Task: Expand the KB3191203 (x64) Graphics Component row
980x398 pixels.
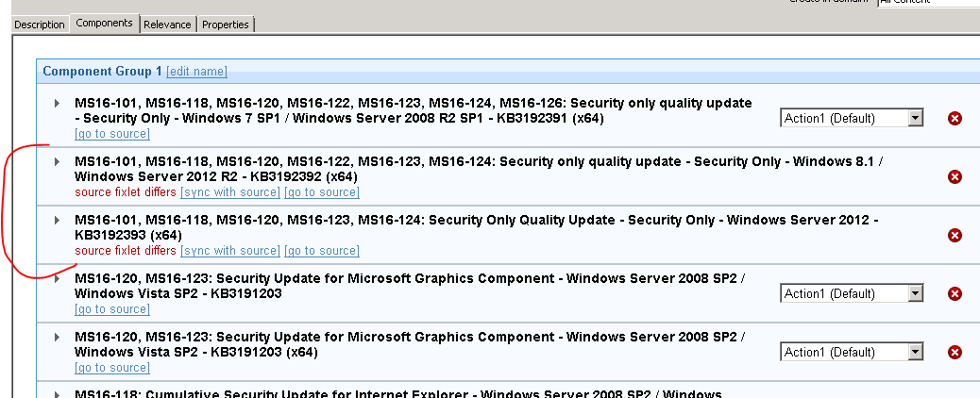Action: click(x=57, y=338)
